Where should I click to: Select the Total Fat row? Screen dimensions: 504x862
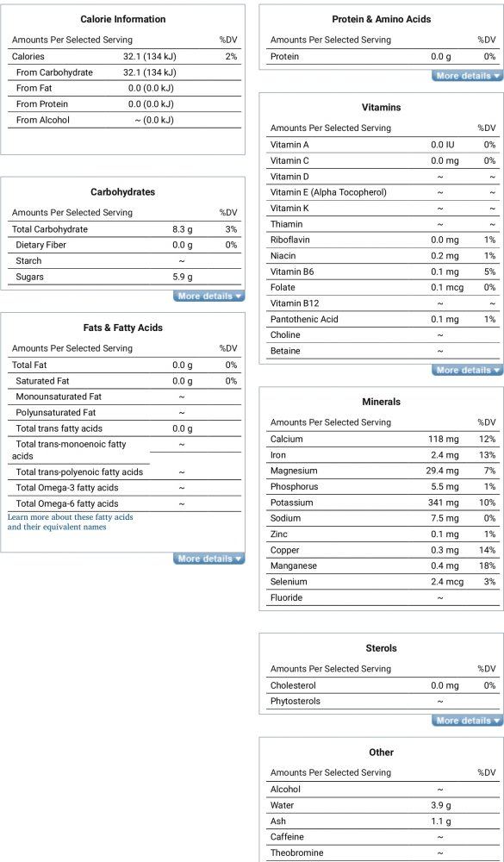coord(125,365)
